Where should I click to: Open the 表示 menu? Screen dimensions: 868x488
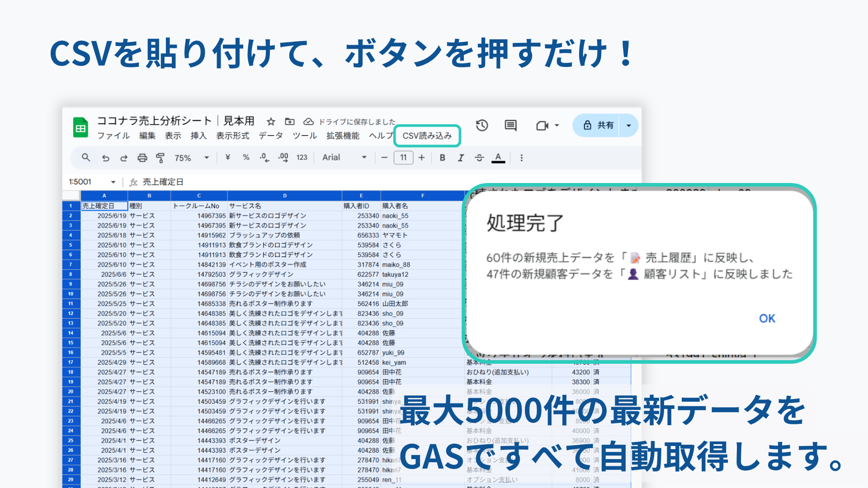click(x=173, y=136)
